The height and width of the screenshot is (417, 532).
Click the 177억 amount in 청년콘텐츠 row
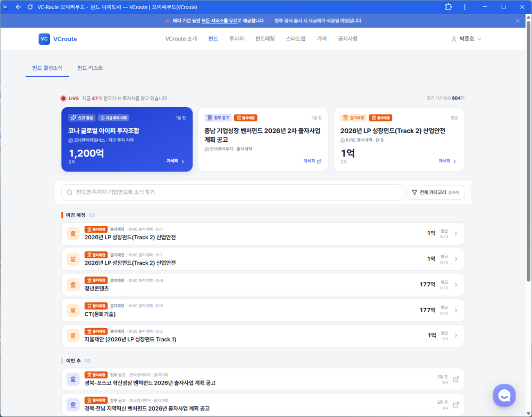(x=428, y=284)
